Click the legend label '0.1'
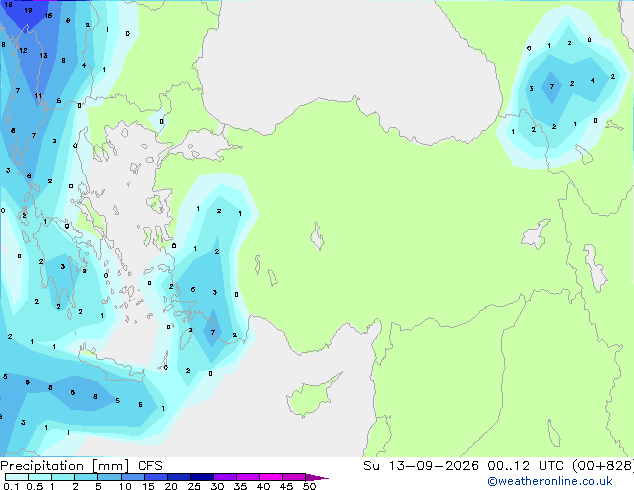Viewport: 634px width, 490px height. [x=11, y=486]
